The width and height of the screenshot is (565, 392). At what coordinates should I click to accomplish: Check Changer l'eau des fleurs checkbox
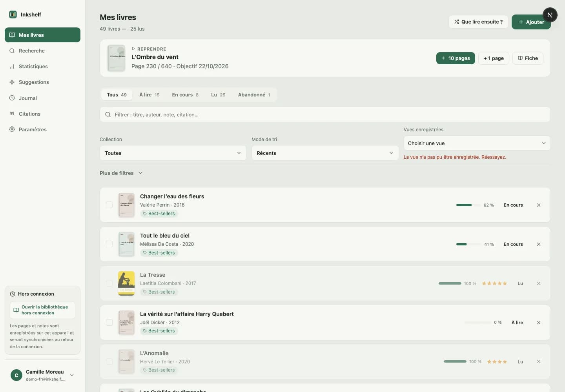coord(109,205)
